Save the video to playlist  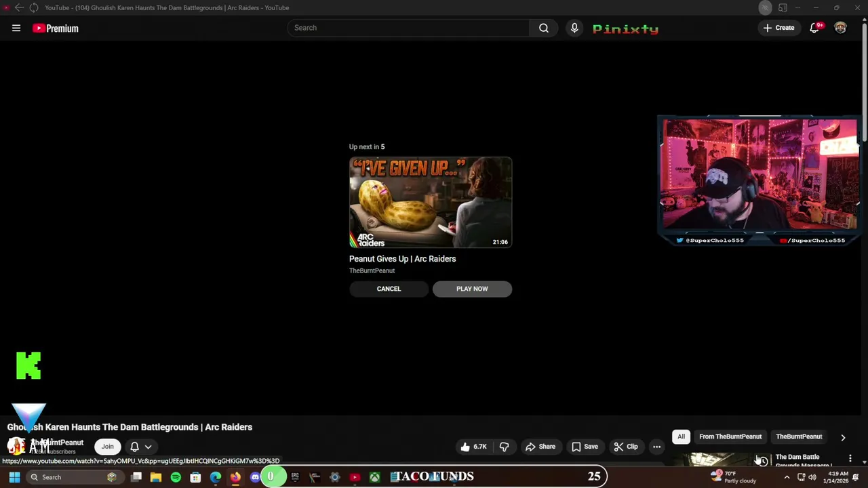click(585, 447)
